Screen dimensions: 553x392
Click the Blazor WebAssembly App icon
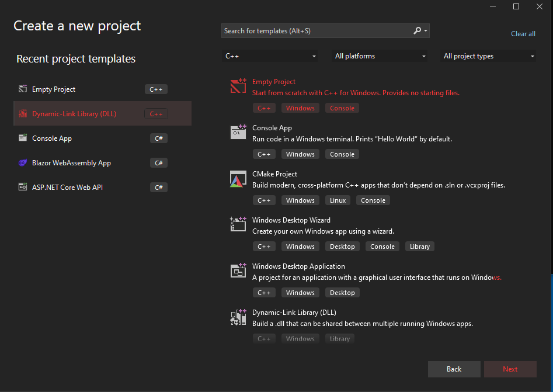click(23, 162)
